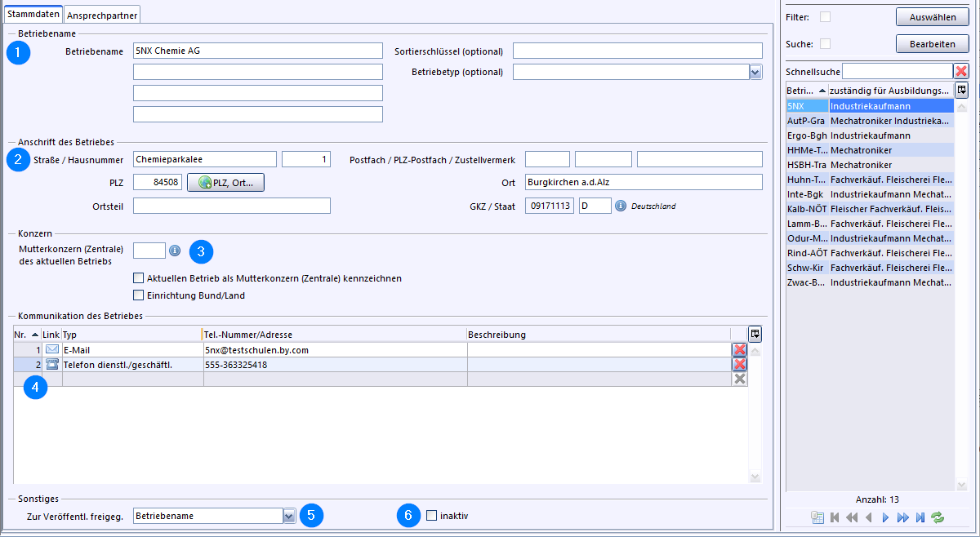Expand the Betriebetyp (optional) dropdown
This screenshot has width=980, height=537.
click(x=755, y=72)
